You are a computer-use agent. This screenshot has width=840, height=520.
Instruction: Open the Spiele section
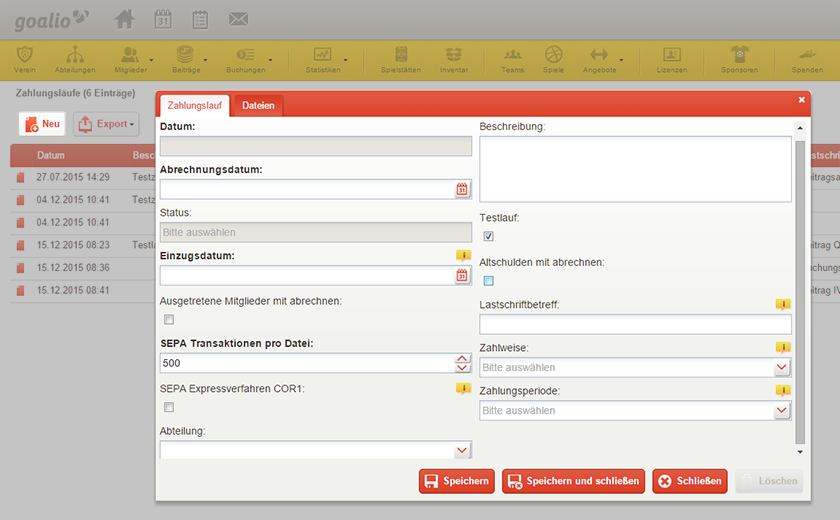[x=553, y=59]
